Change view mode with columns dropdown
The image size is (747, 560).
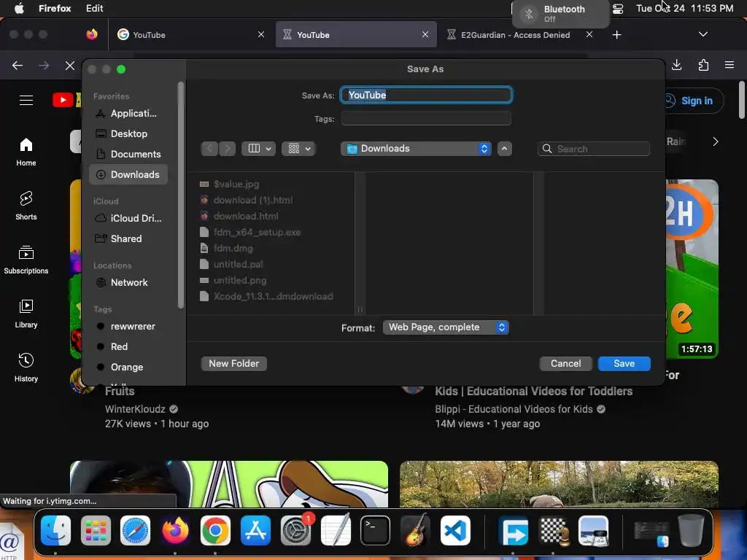(x=259, y=149)
